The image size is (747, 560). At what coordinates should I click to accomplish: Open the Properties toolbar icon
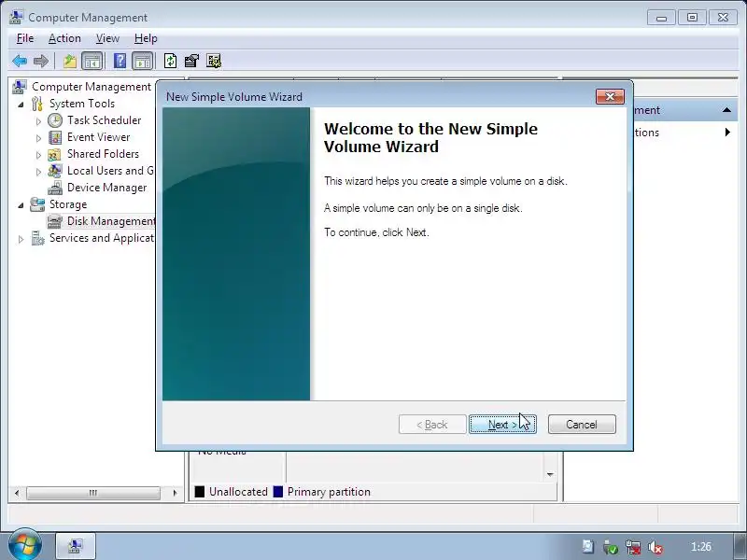[x=191, y=61]
